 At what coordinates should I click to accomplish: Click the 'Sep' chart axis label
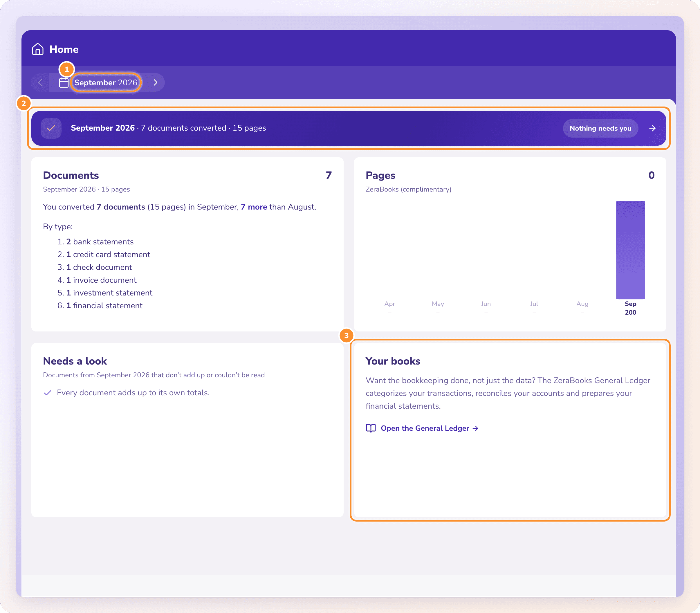click(x=630, y=304)
